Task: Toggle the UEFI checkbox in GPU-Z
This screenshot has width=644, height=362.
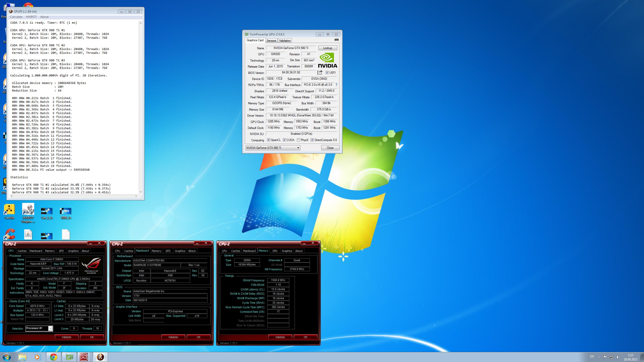Action: pyautogui.click(x=327, y=72)
